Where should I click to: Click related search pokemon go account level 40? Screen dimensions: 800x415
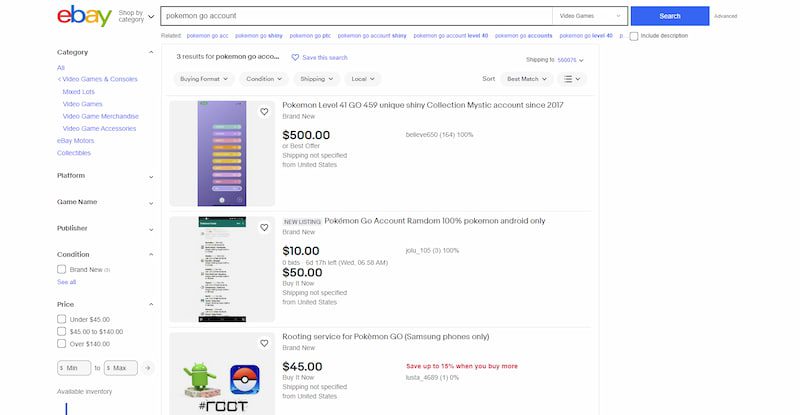451,36
